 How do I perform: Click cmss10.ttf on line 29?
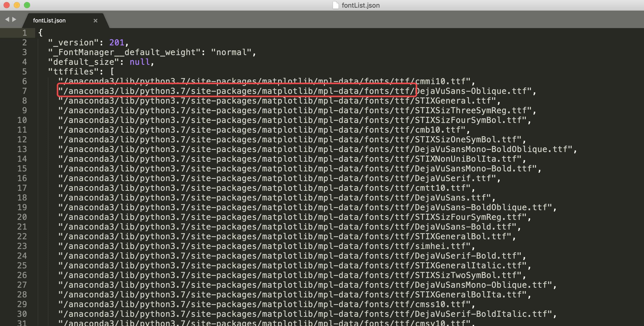[x=440, y=304]
